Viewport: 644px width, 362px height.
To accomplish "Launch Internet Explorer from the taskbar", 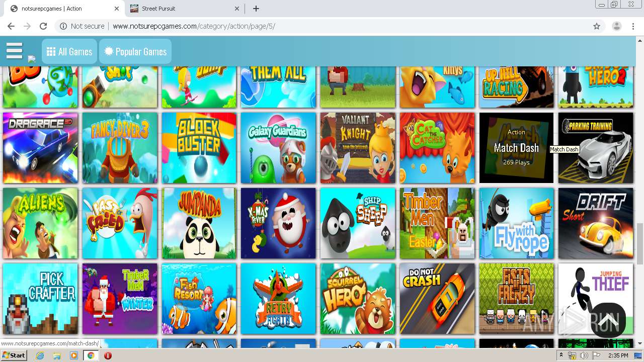I will tap(40, 355).
